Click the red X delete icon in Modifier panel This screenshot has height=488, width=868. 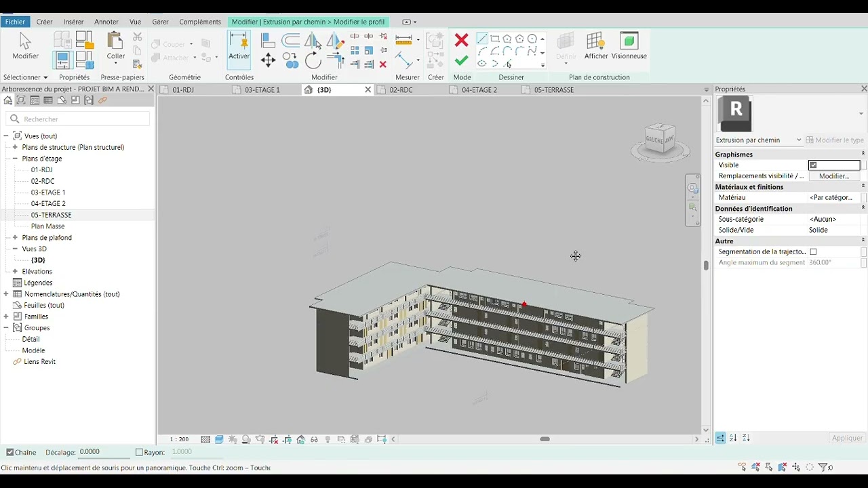tap(382, 64)
